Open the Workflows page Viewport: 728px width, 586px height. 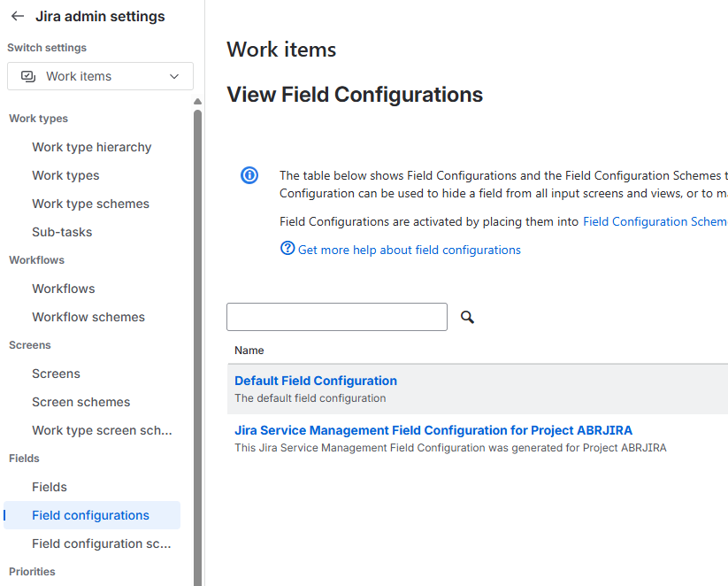[x=63, y=289]
